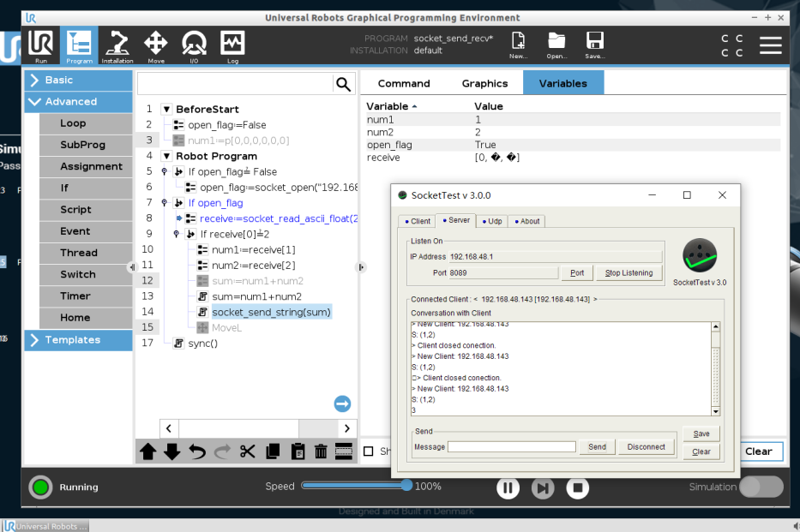Toggle the checkbox beside Clear button
Viewport: 800px width, 532px height.
click(369, 451)
